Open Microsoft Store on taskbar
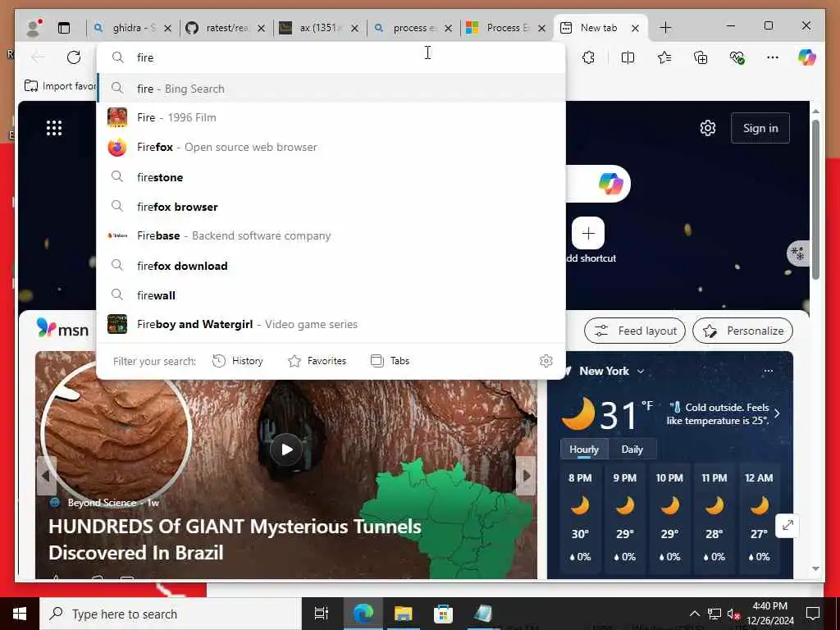This screenshot has height=630, width=840. [443, 614]
